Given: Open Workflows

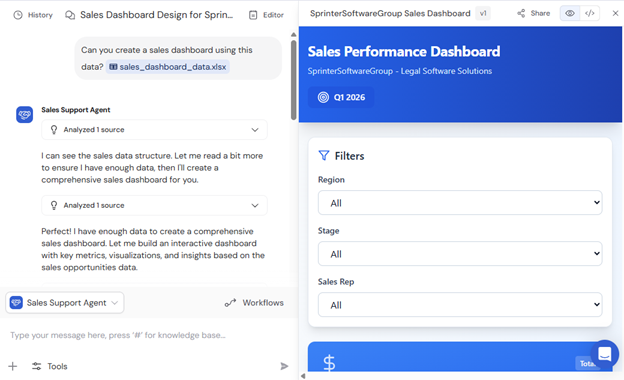Looking at the screenshot, I should point(254,303).
